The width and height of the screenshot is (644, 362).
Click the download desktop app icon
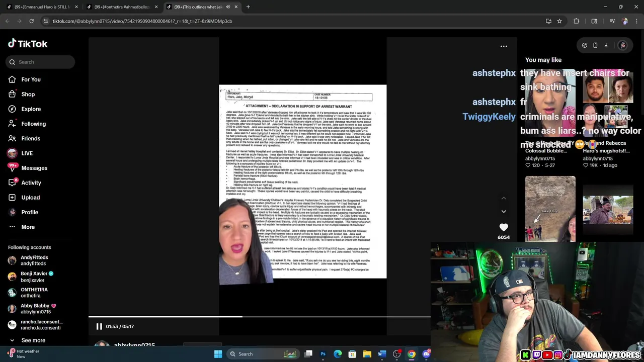point(606,45)
